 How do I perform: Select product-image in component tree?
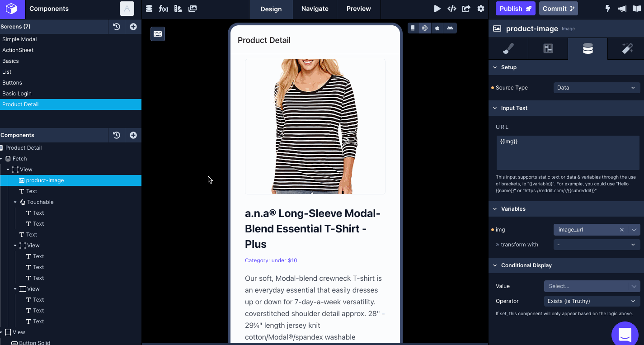point(71,180)
